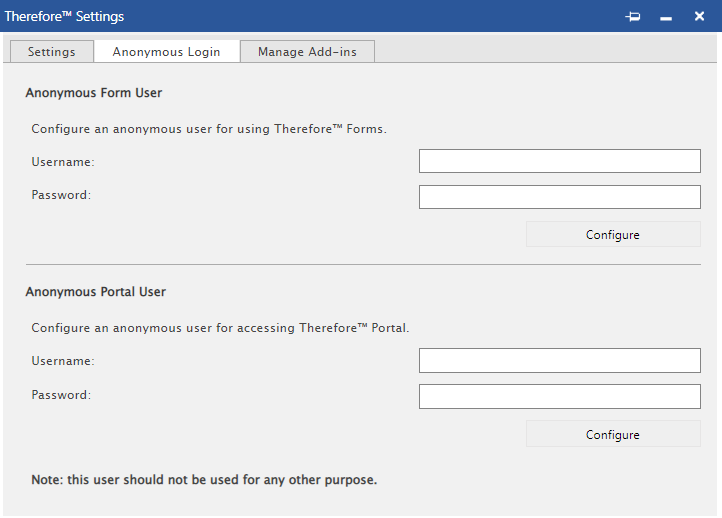Click the Anonymous Form User Username field
This screenshot has width=722, height=518.
[x=559, y=161]
